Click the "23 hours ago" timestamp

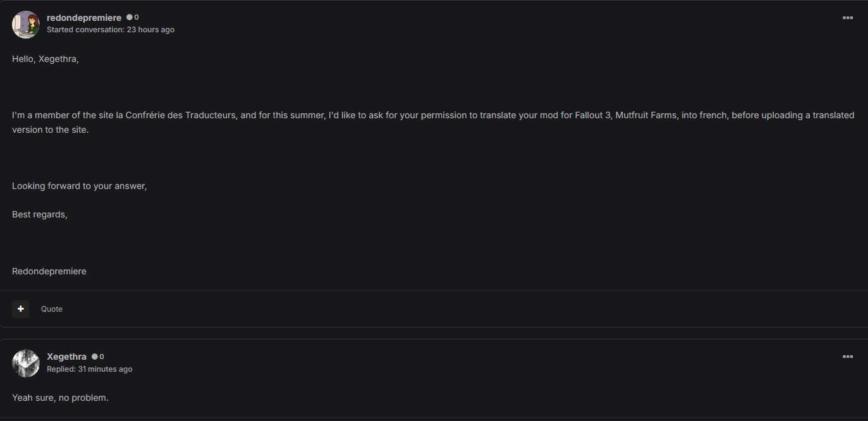(150, 30)
